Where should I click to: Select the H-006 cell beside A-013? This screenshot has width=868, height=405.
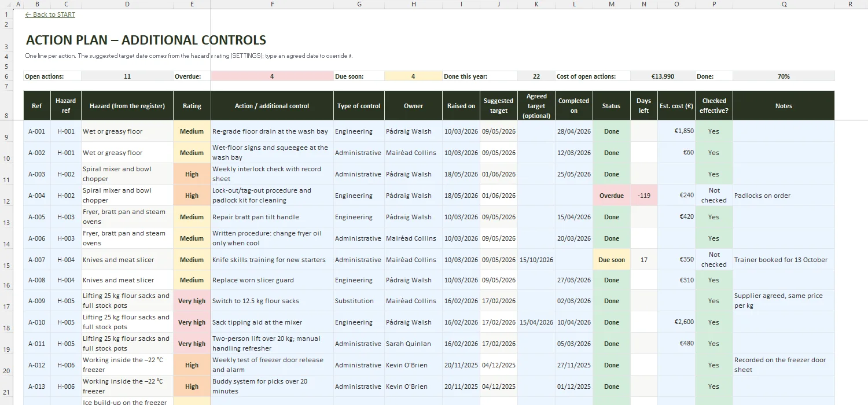(66, 386)
